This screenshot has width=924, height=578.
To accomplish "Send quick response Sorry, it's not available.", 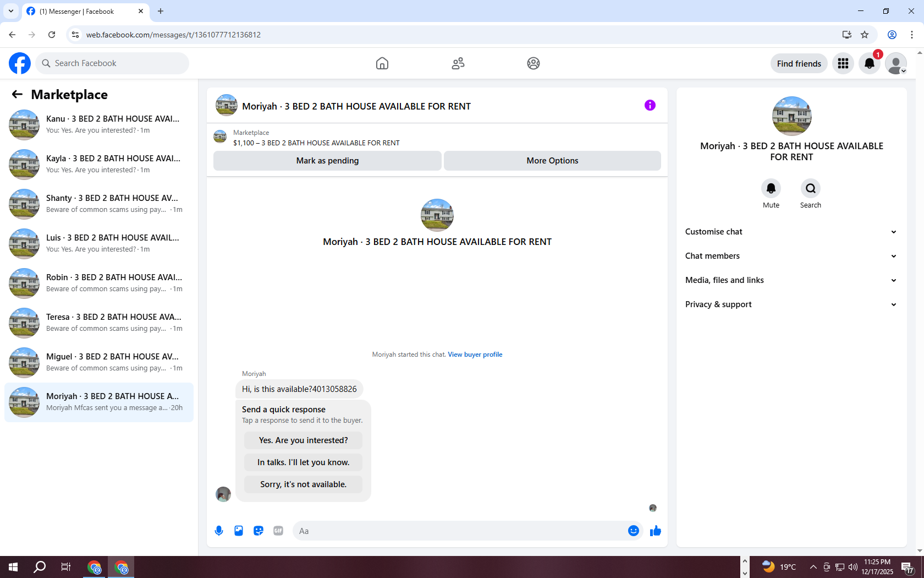I will [304, 484].
